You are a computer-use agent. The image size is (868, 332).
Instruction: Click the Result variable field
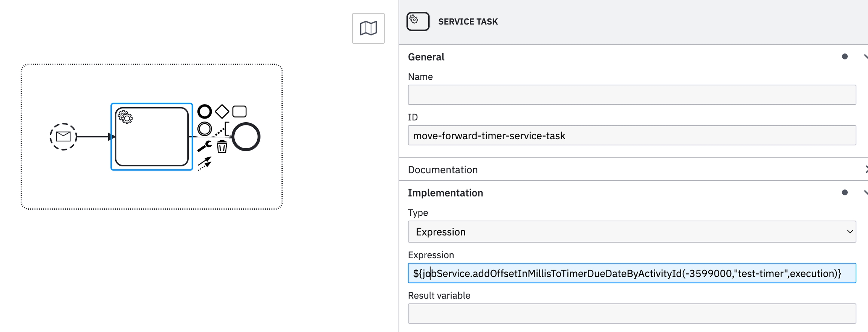632,314
